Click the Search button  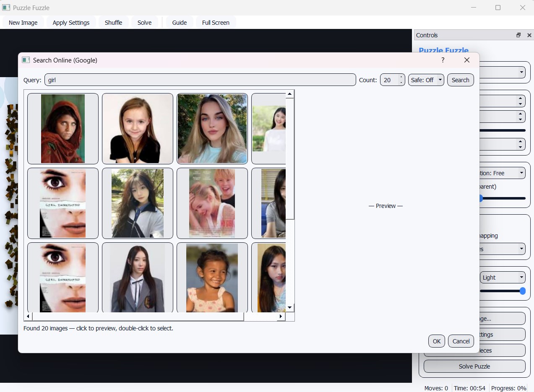(x=460, y=80)
